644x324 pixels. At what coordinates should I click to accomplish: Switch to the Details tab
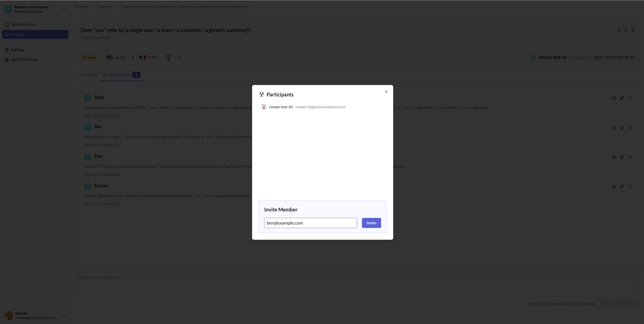point(88,75)
